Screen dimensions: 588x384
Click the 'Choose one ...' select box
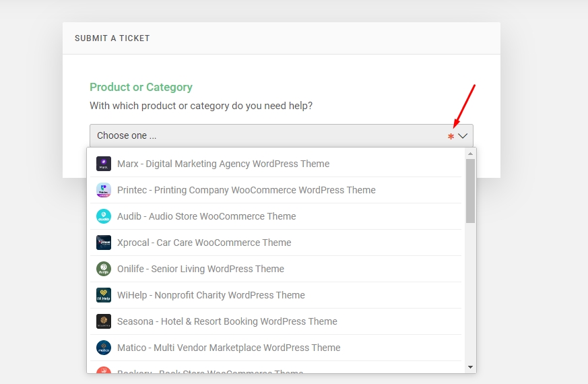click(x=269, y=135)
